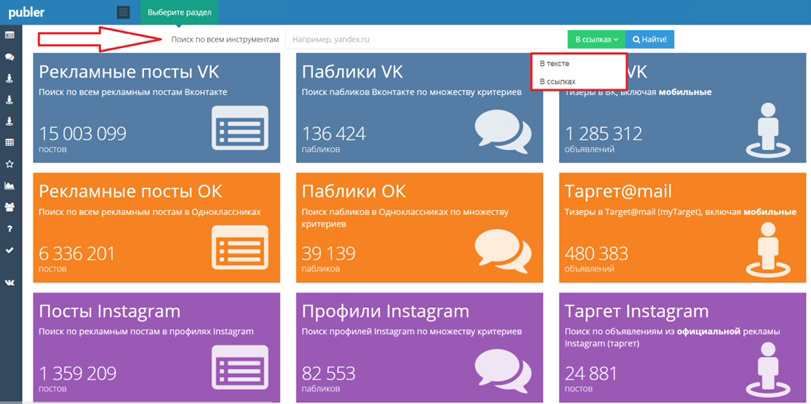Click the person icon in Таргет Instagram card
Image resolution: width=811 pixels, height=404 pixels.
pyautogui.click(x=769, y=369)
